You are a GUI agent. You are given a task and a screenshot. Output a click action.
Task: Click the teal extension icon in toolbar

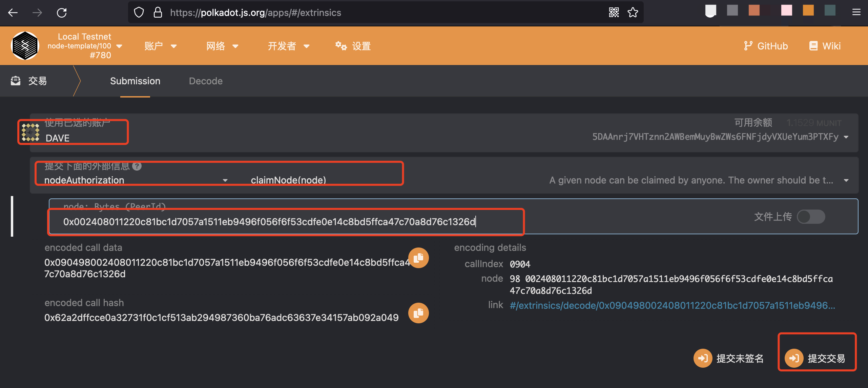[x=830, y=10]
